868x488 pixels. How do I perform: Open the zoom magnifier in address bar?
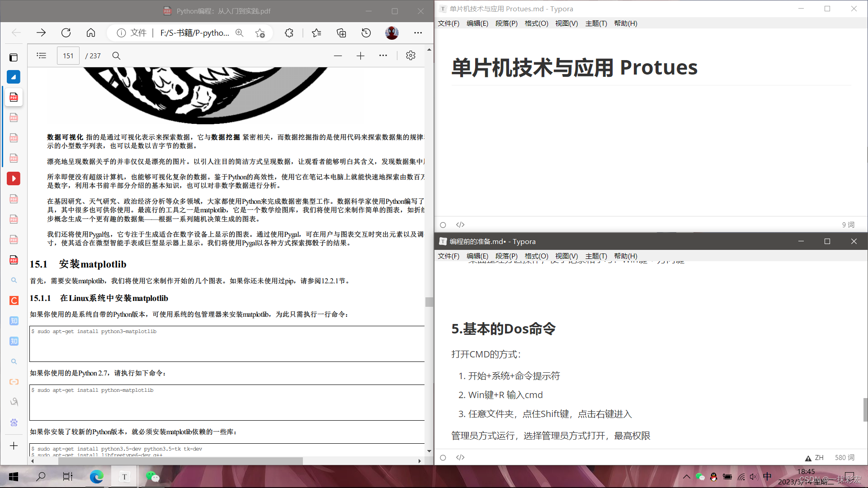coord(239,33)
